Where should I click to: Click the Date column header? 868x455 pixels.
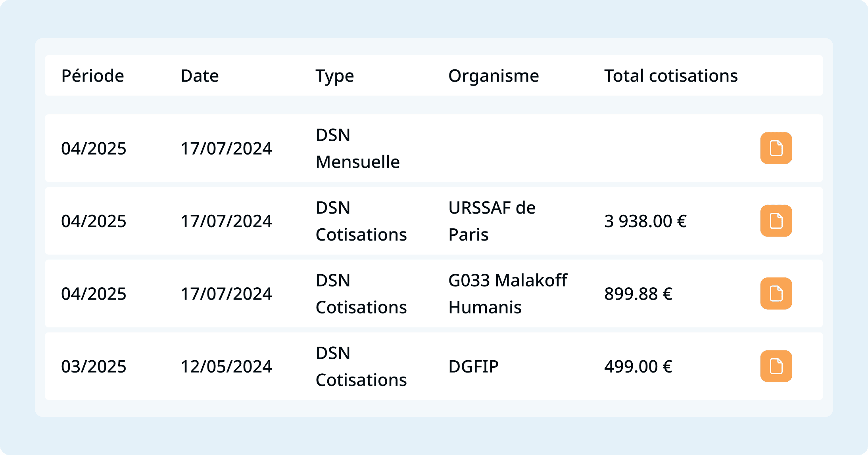tap(200, 76)
